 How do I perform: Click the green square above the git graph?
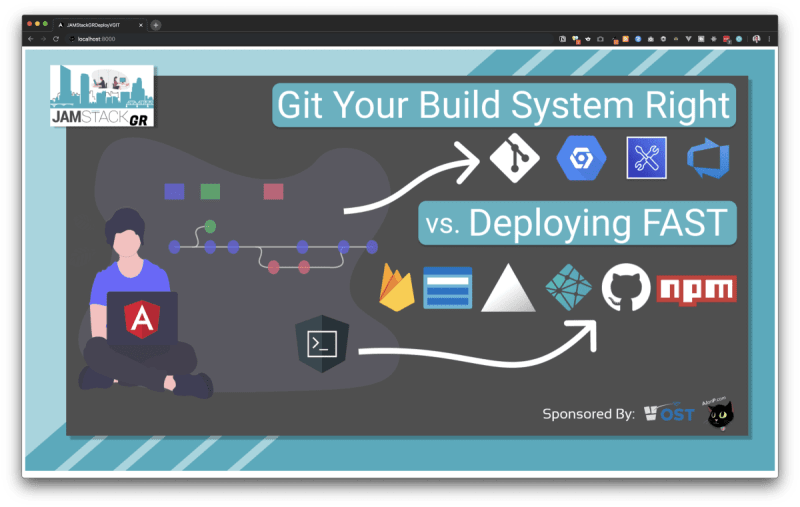pyautogui.click(x=210, y=192)
